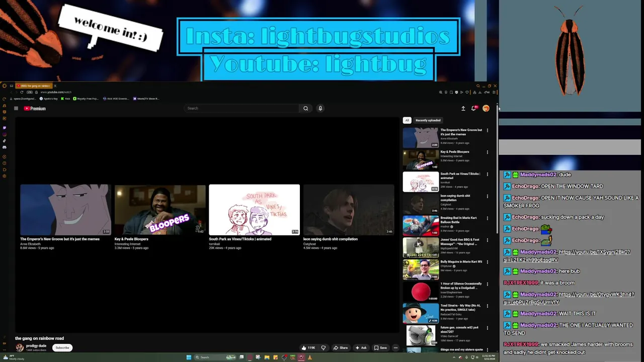Open the YouTube hamburger guide menu
644x362 pixels.
coord(16,108)
